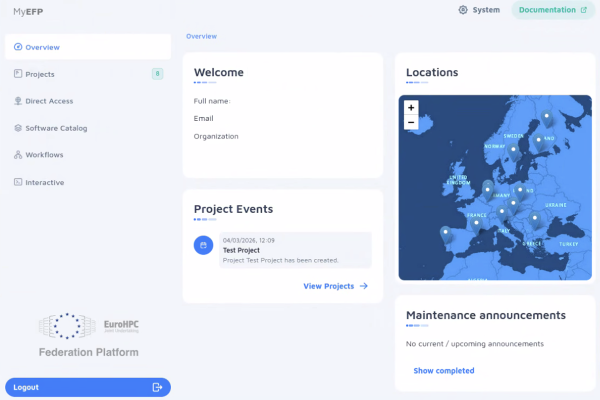Click the Overview icon in sidebar
This screenshot has height=400, width=600.
click(x=18, y=47)
